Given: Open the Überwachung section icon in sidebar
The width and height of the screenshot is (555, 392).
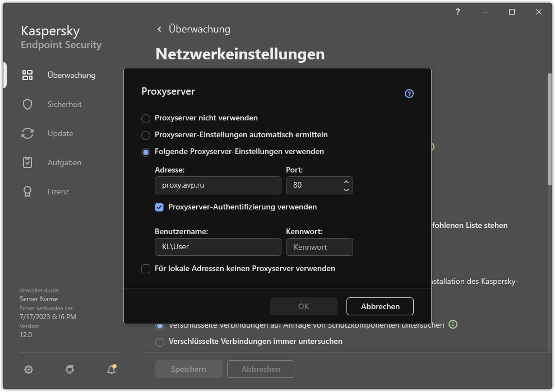Looking at the screenshot, I should [x=27, y=74].
